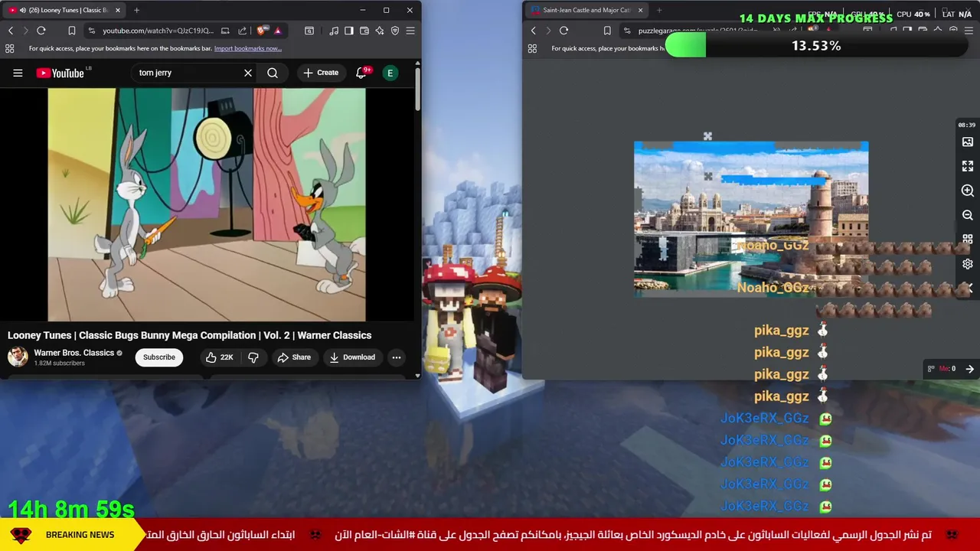
Task: Go back in the YouTube browser window
Action: click(11, 31)
